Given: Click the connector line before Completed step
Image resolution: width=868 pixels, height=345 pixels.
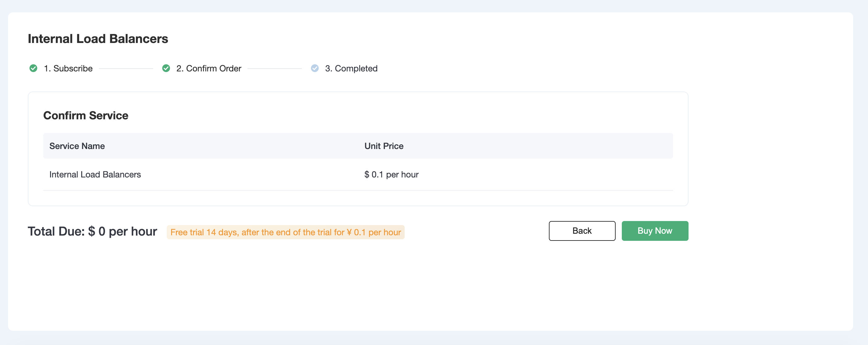Looking at the screenshot, I should (x=274, y=68).
